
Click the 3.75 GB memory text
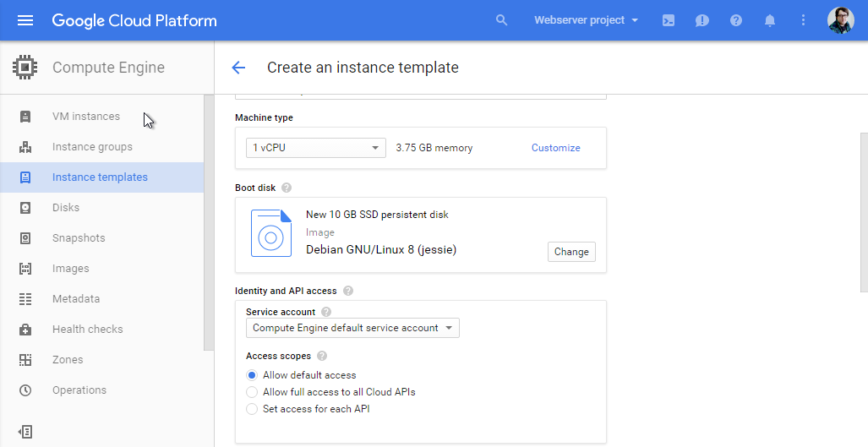click(x=434, y=148)
